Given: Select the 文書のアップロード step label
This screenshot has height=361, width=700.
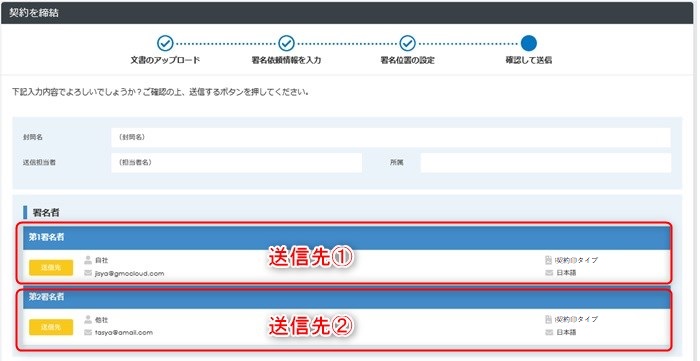Looking at the screenshot, I should [x=165, y=60].
